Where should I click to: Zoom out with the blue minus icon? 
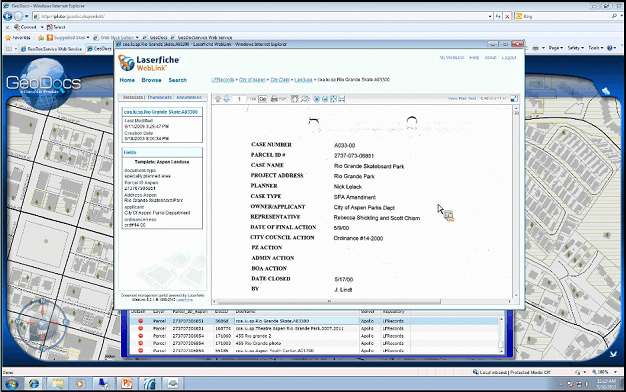(325, 99)
